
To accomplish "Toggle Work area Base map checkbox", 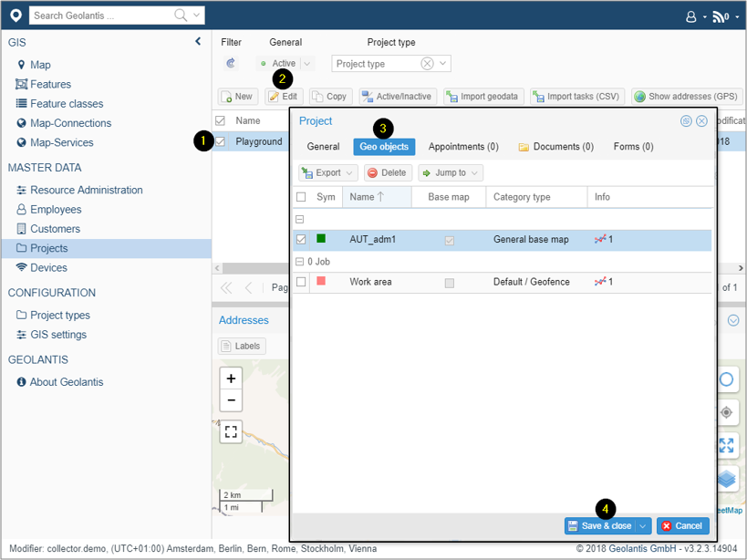I will click(x=450, y=283).
